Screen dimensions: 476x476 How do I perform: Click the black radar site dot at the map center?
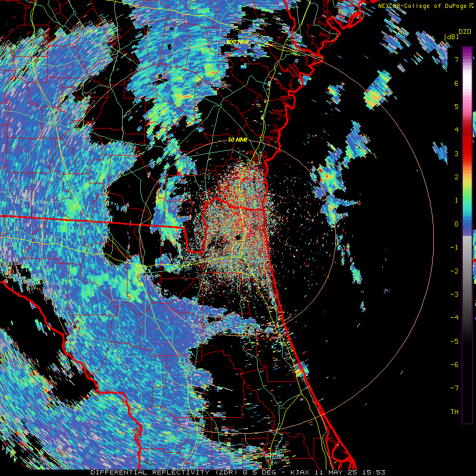click(239, 237)
